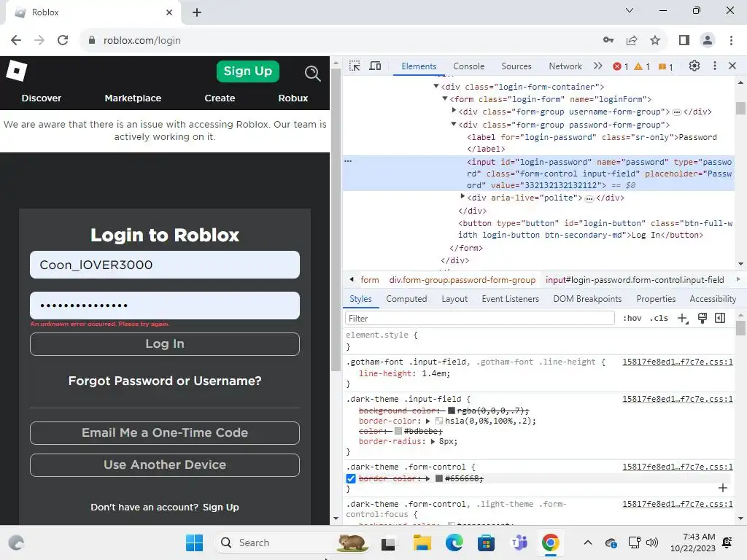Viewport: 747px width, 560px height.
Task: Click the rgba background-color swatch
Action: tap(451, 411)
